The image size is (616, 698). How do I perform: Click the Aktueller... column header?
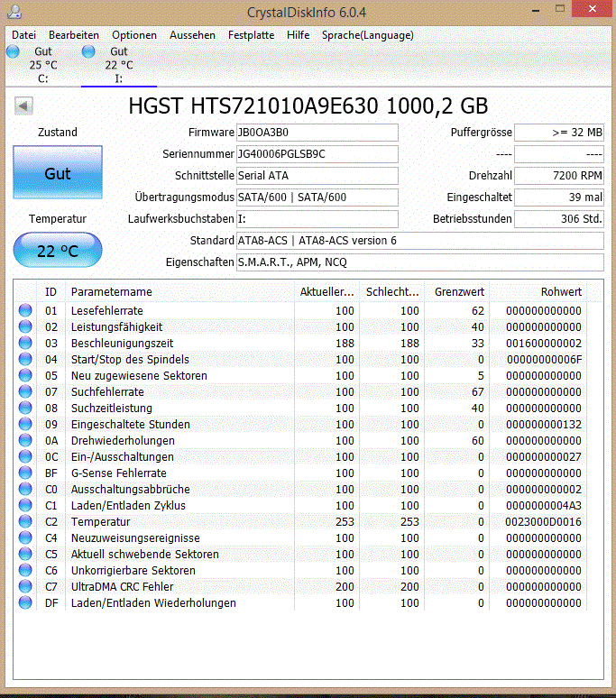(326, 292)
